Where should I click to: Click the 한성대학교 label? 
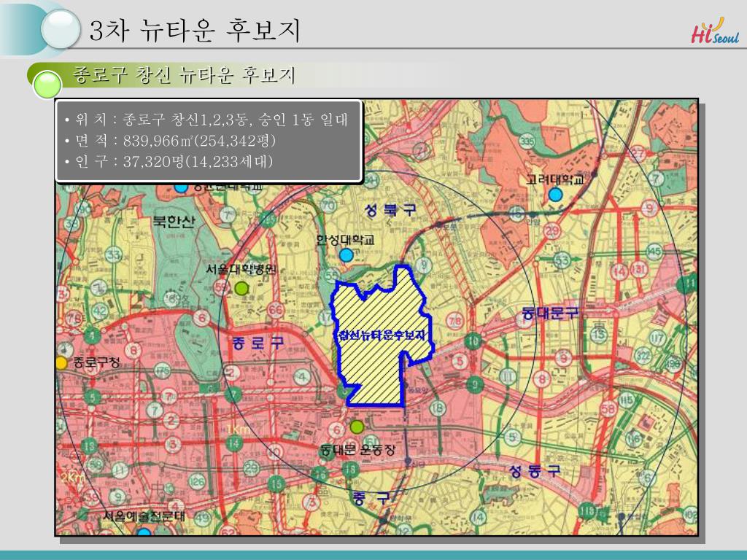[346, 239]
